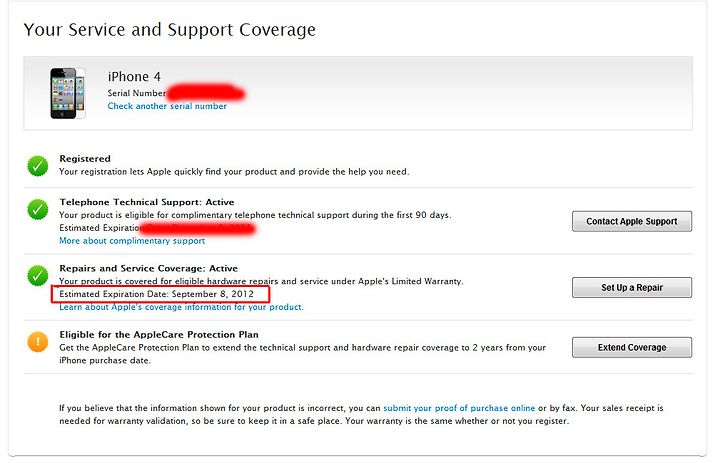Click 'Repairs and Service Coverage: Active' heading
720x463 pixels.
149,268
